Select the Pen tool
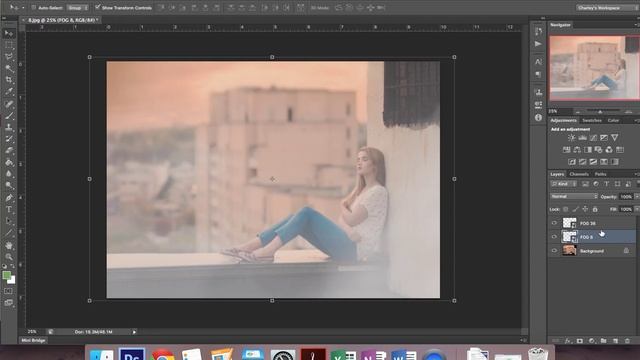 pos(9,198)
